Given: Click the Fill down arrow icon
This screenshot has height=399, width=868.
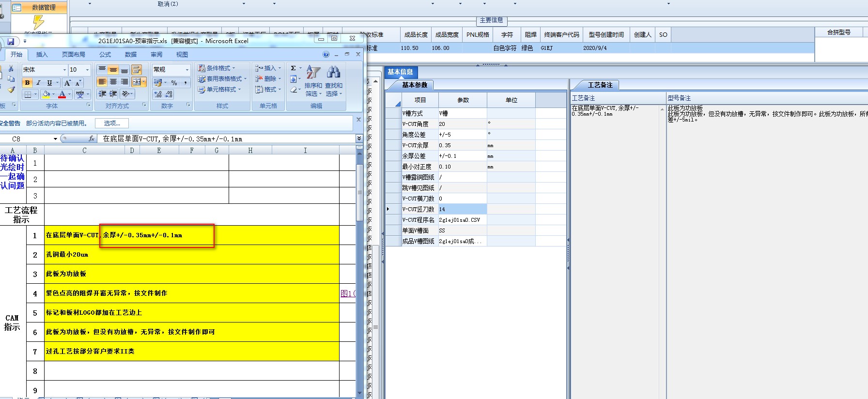Looking at the screenshot, I should [294, 79].
